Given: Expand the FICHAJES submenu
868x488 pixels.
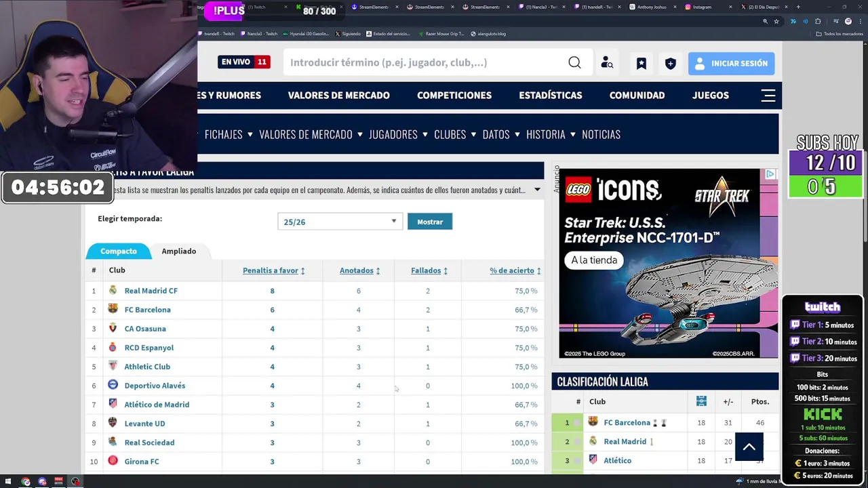Looking at the screenshot, I should tap(250, 134).
